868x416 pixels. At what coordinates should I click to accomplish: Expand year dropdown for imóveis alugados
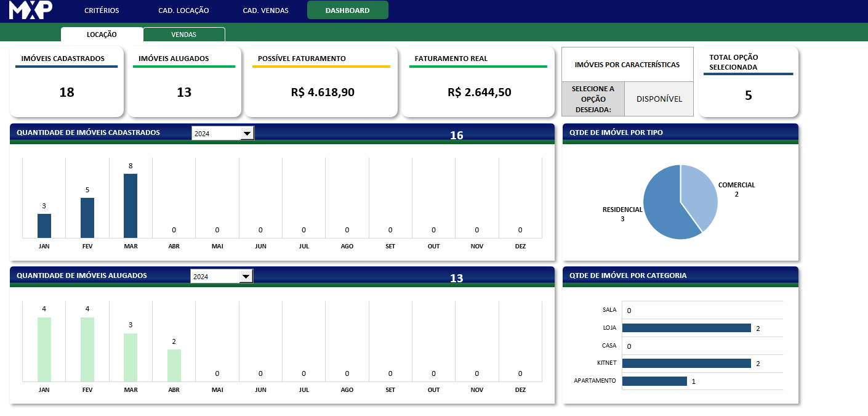coord(246,276)
